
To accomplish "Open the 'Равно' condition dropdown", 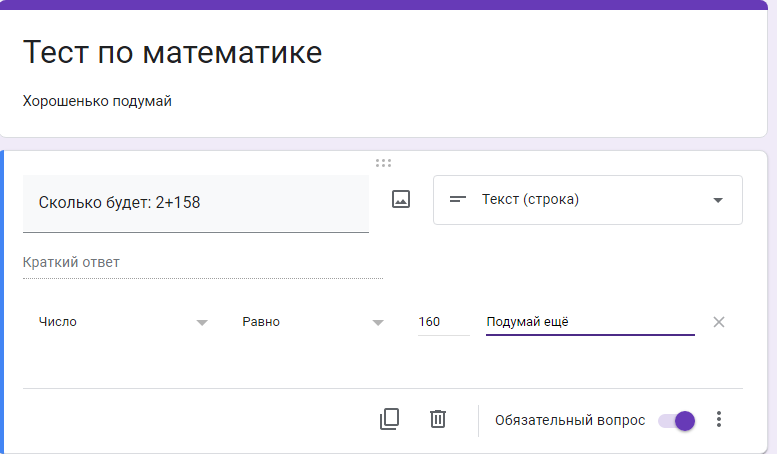I will click(313, 322).
